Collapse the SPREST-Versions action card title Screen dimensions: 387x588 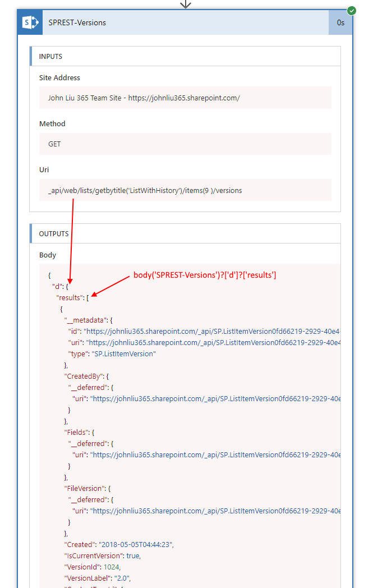[77, 23]
